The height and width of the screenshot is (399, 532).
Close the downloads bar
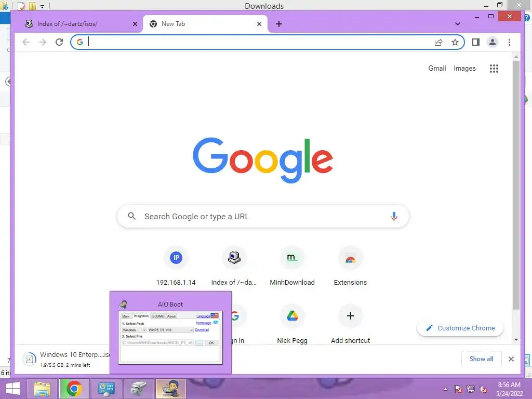pos(511,359)
